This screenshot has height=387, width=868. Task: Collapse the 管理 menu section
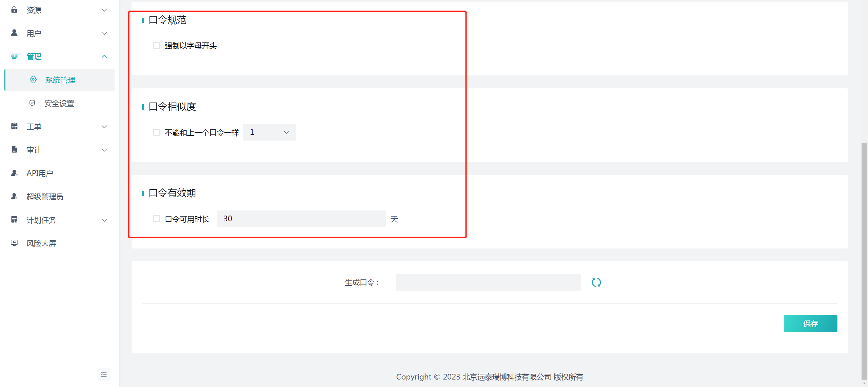104,56
